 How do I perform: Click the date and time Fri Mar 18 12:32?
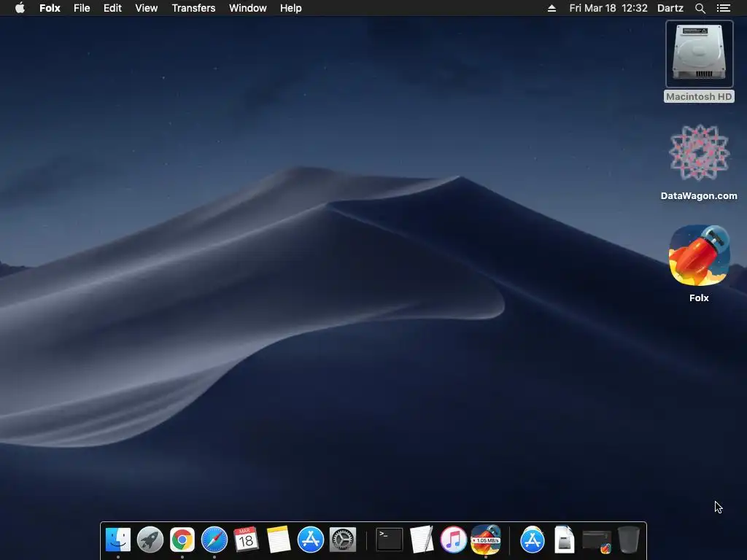[x=608, y=8]
